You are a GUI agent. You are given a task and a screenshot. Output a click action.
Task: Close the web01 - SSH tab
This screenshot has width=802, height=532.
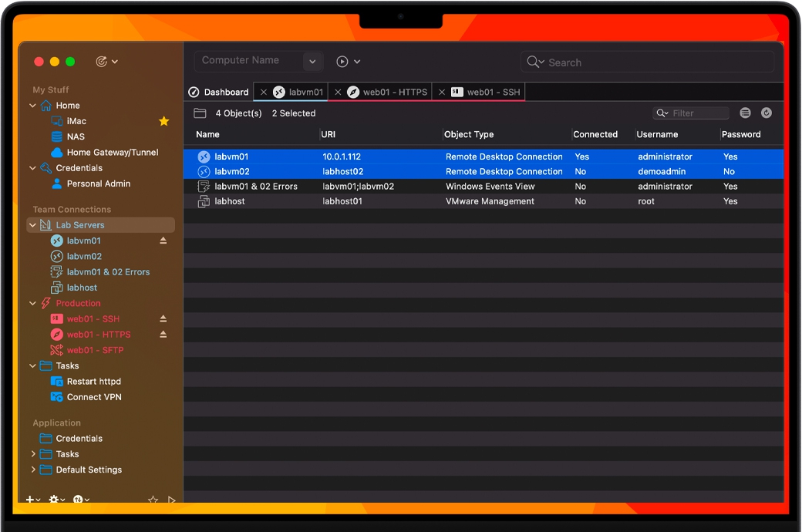tap(442, 92)
